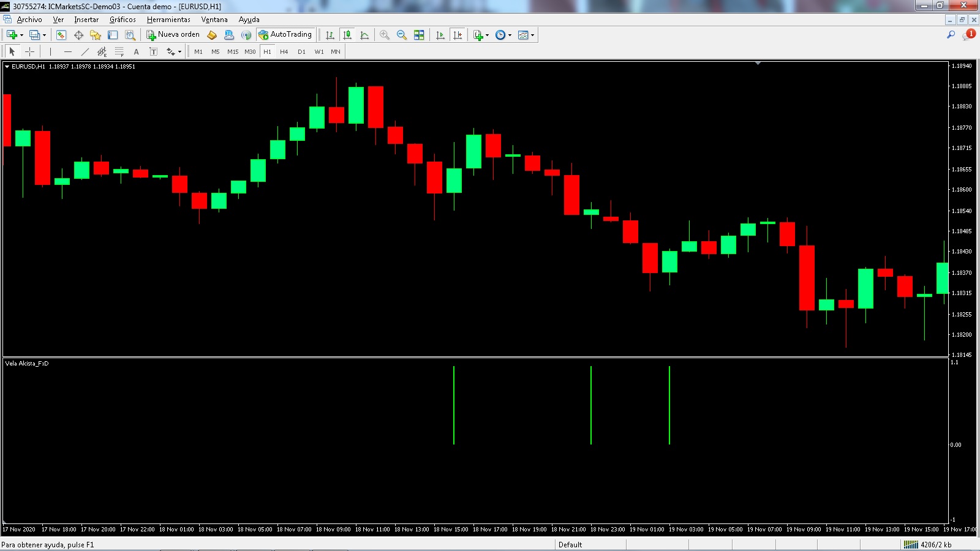Open the periods clock icon
The image size is (980, 551).
tap(500, 35)
